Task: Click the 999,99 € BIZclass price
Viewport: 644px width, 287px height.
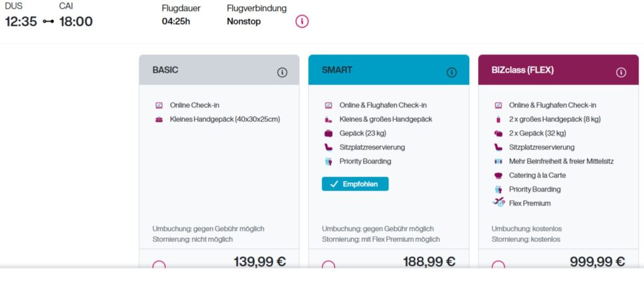Action: click(597, 262)
